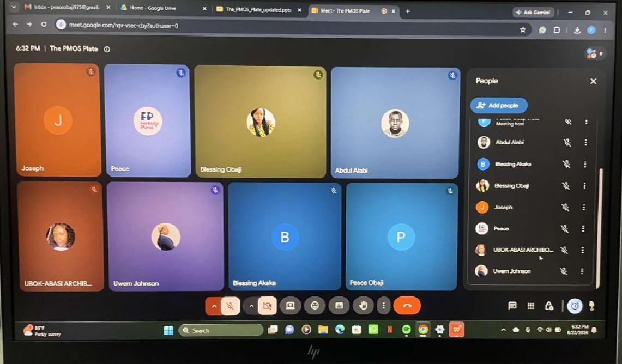
Task: Open audio settings arrow beside the microphone button
Action: [214, 306]
